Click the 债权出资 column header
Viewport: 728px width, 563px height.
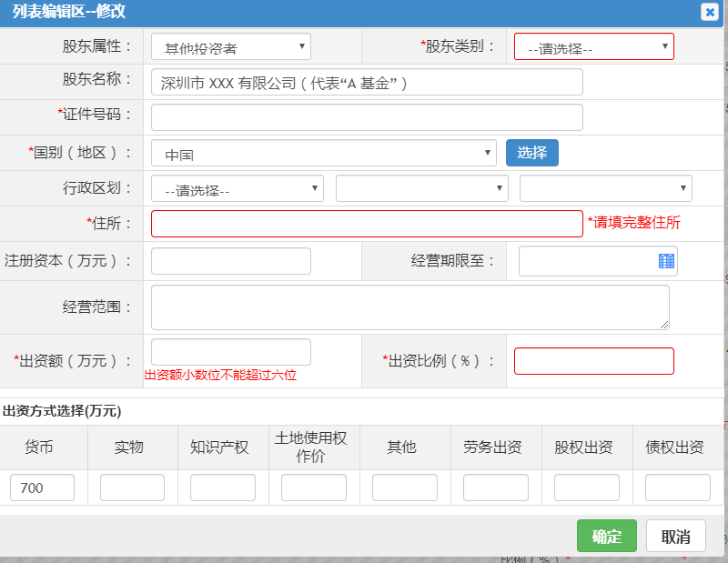click(674, 447)
